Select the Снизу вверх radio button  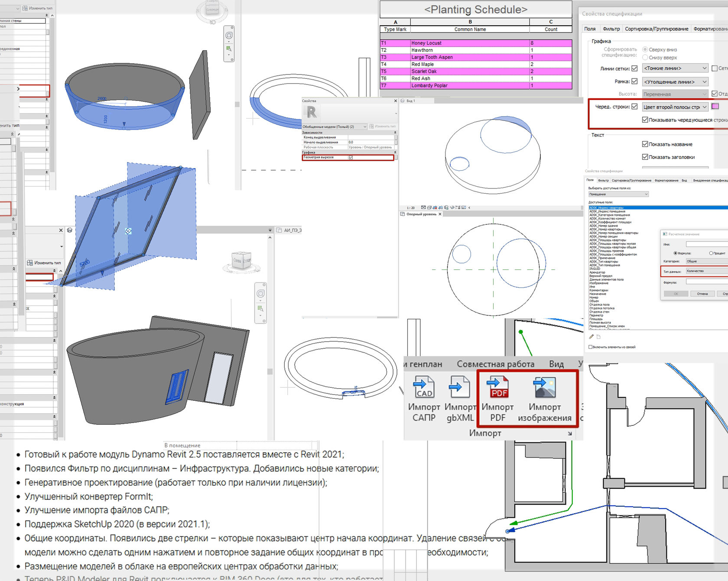(x=645, y=57)
